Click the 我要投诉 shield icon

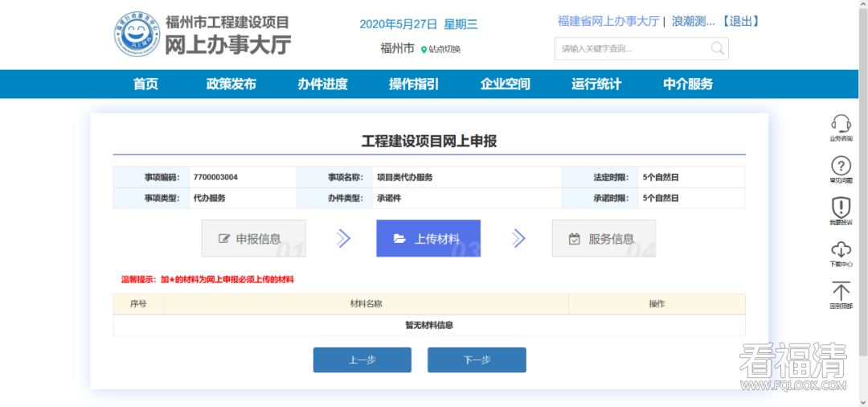pos(841,208)
